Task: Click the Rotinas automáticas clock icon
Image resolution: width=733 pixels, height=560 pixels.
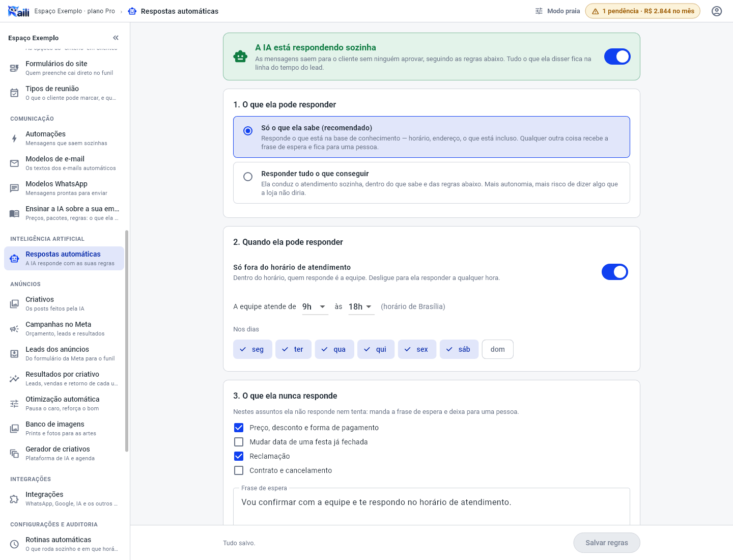Action: [x=14, y=544]
